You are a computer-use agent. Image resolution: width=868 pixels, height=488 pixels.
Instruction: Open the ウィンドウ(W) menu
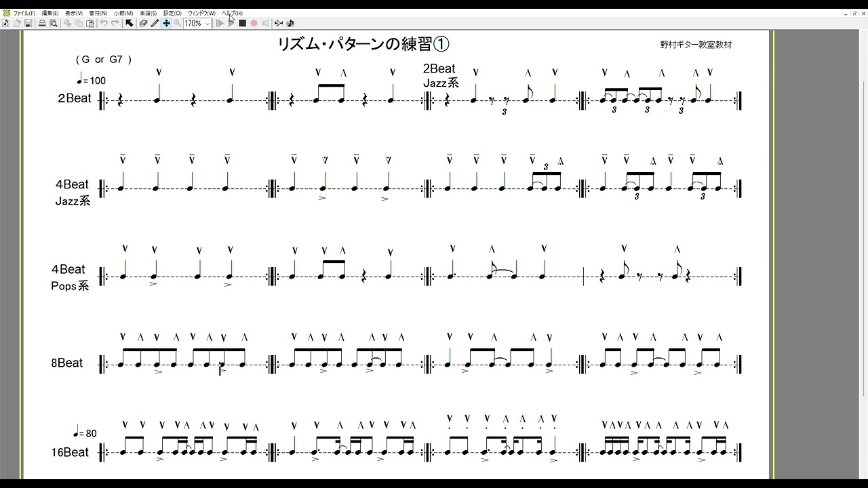pyautogui.click(x=201, y=13)
